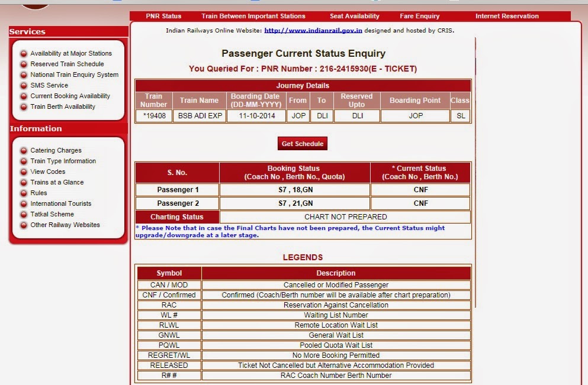Select boarding date 11-10-2014 cell
Screen dimensions: 588x385
[256, 116]
